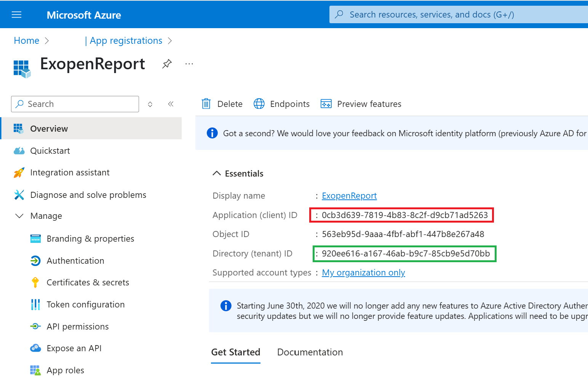This screenshot has height=379, width=588.
Task: Navigate to App registrations breadcrumb
Action: [x=126, y=41]
